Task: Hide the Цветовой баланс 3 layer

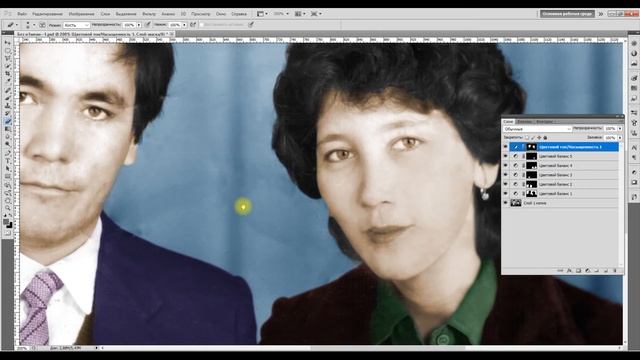Action: coord(506,175)
